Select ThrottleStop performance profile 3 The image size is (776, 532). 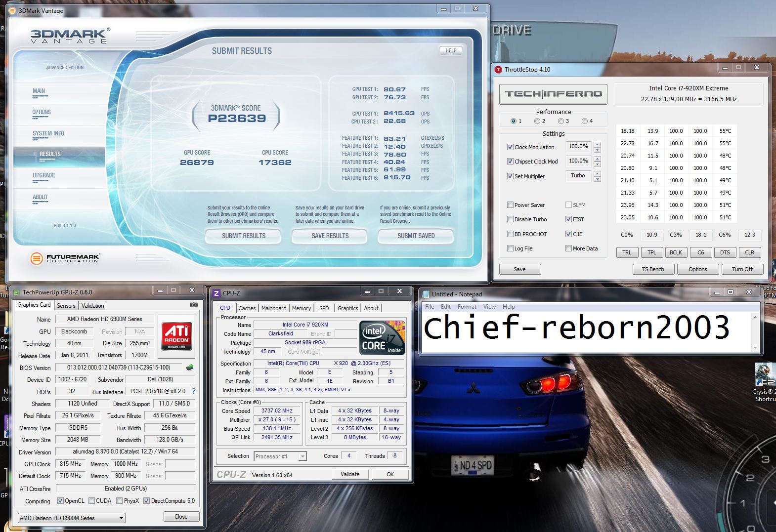click(x=561, y=121)
